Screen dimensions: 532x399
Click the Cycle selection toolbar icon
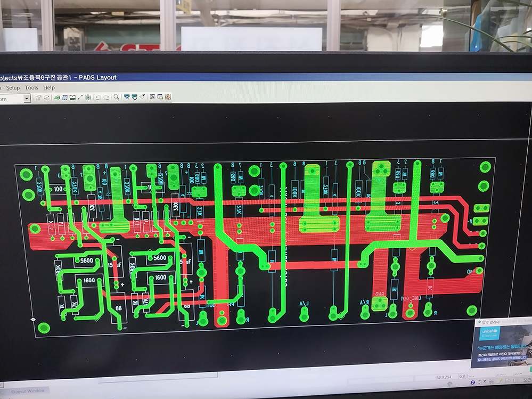point(47,97)
